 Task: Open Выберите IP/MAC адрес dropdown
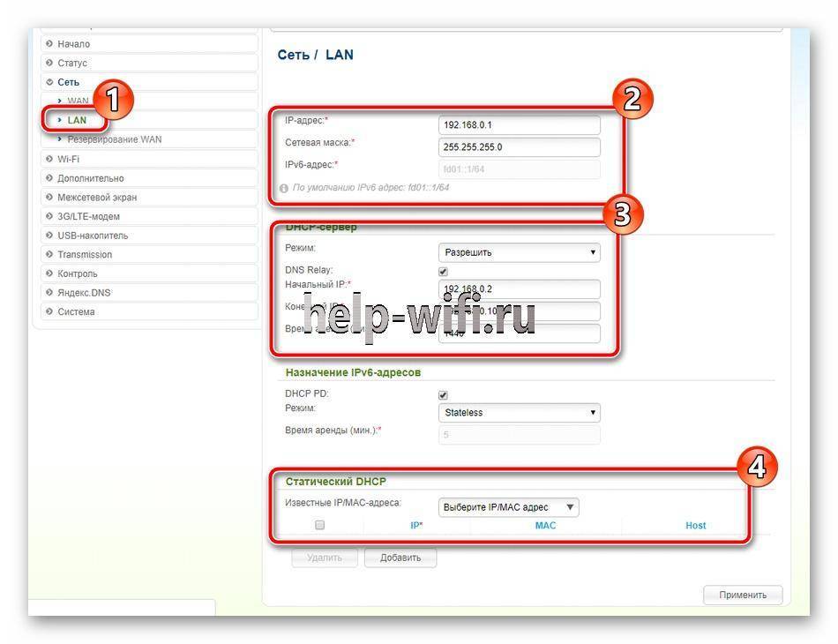[508, 507]
